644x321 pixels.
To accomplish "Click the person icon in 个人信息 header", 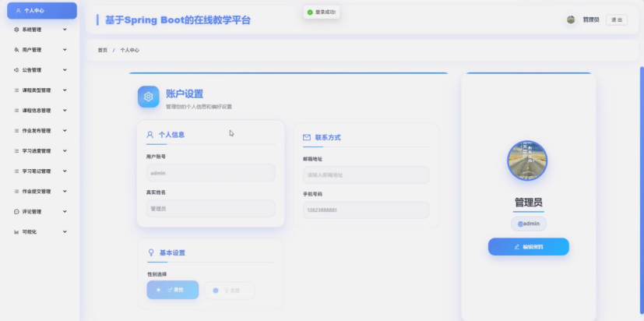I will pos(150,135).
